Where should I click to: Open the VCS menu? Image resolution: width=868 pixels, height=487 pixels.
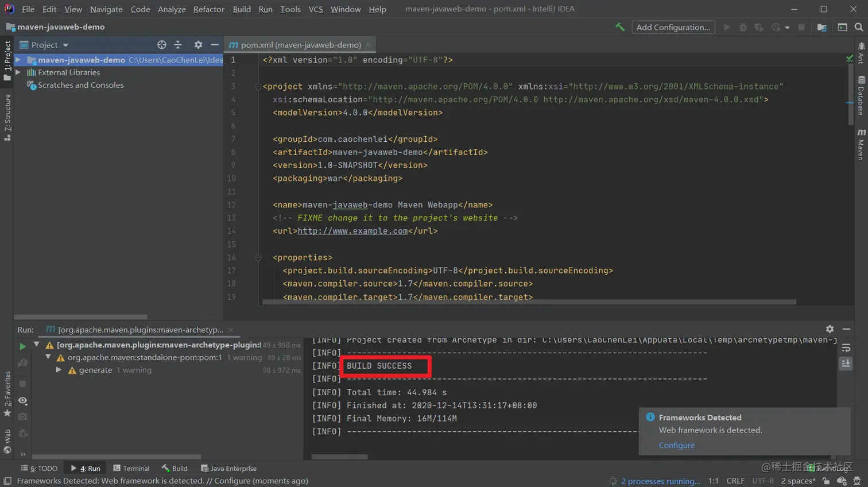coord(316,9)
